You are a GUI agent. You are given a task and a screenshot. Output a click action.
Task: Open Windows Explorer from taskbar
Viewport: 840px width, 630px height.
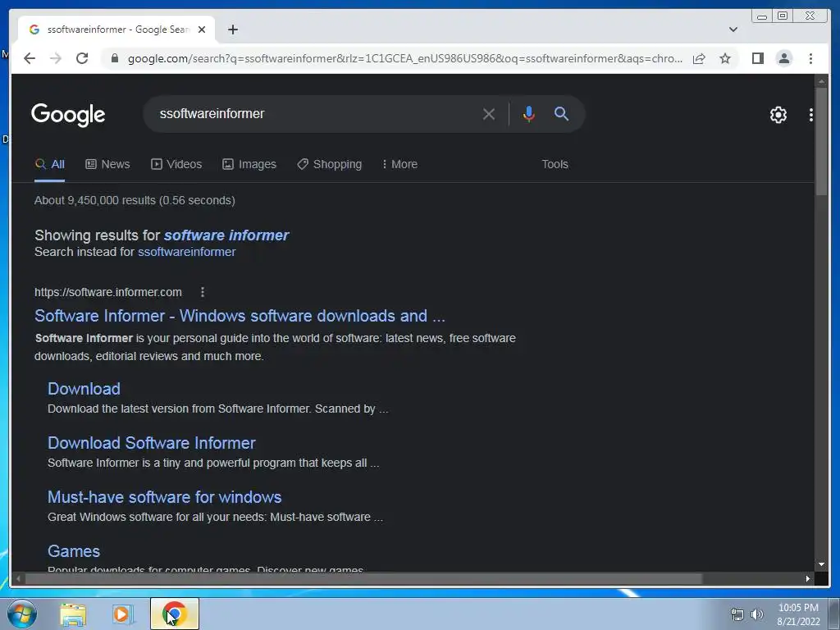click(73, 614)
